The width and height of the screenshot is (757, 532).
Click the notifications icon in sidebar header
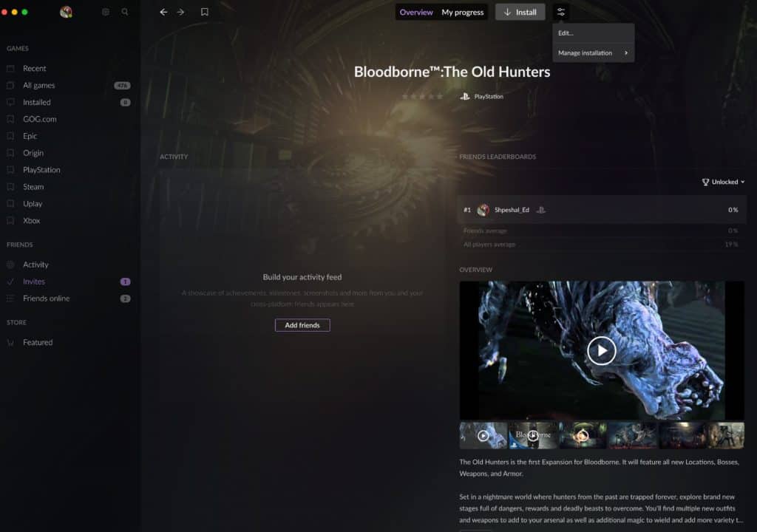(x=106, y=12)
